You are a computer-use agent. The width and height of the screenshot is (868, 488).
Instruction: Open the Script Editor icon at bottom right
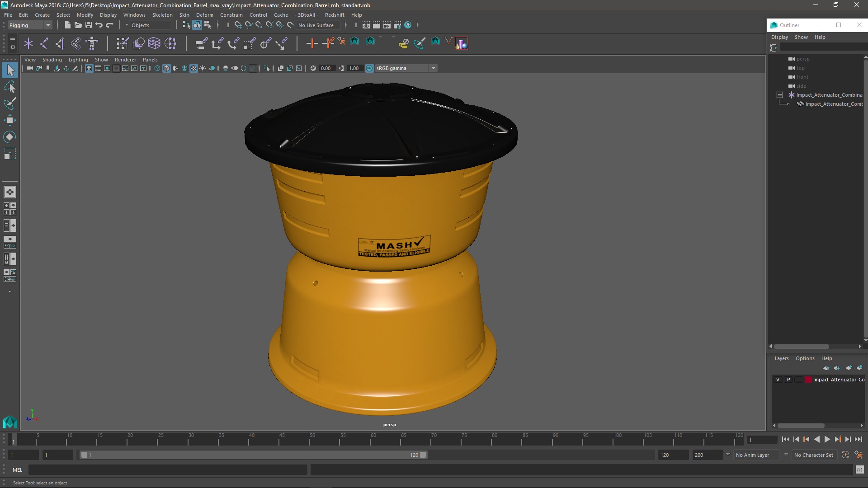[x=859, y=470]
